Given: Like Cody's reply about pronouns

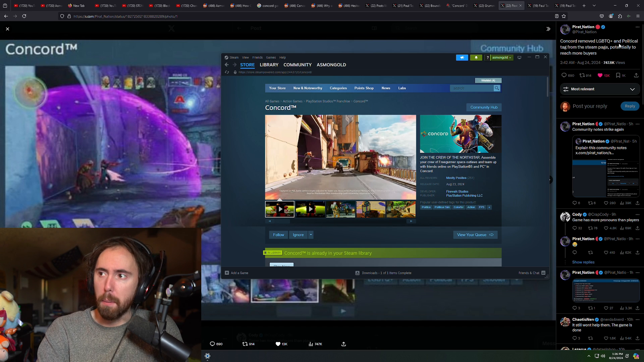Looking at the screenshot, I should click(x=606, y=228).
